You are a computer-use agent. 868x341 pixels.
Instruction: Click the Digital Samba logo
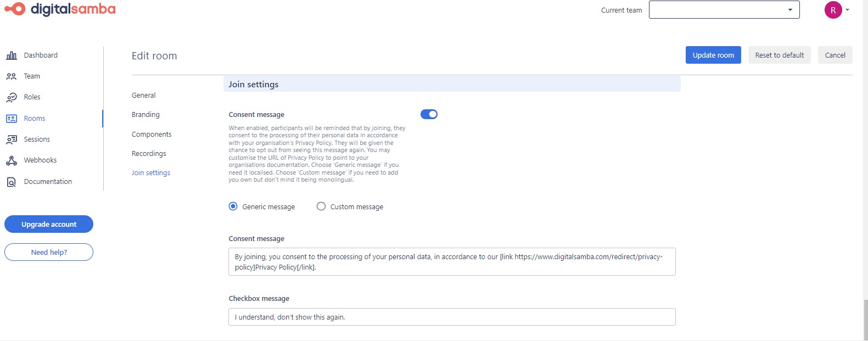tap(60, 9)
